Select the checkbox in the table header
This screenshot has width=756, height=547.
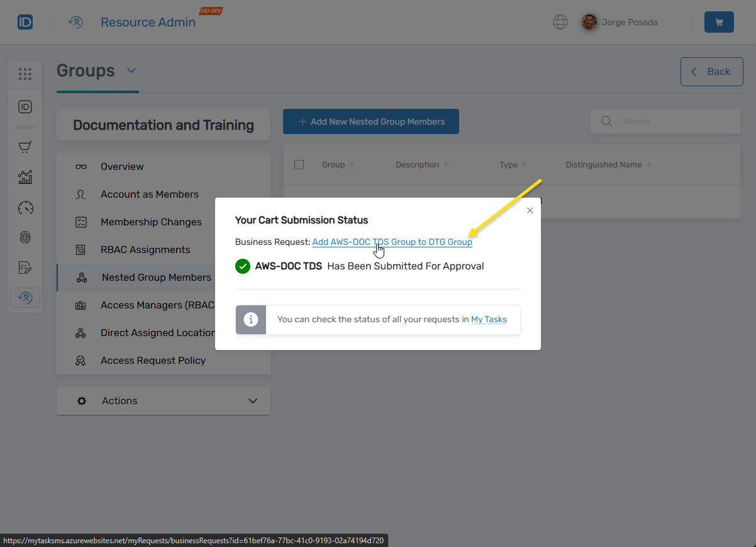click(x=299, y=164)
